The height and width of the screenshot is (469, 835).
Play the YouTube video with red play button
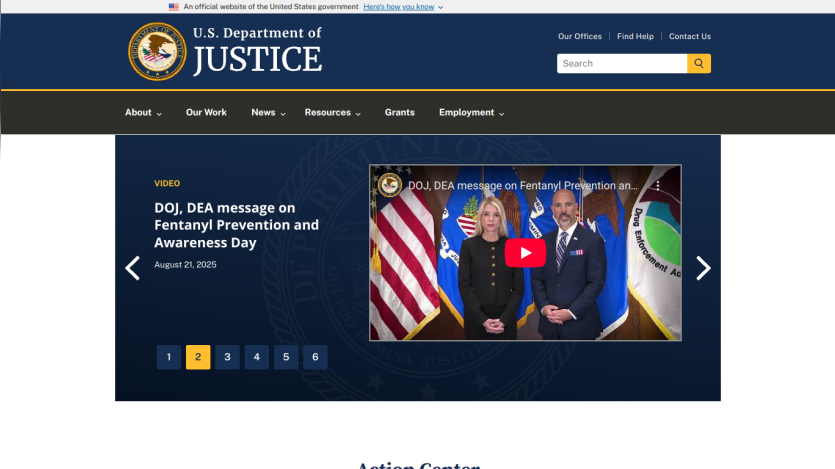tap(525, 253)
